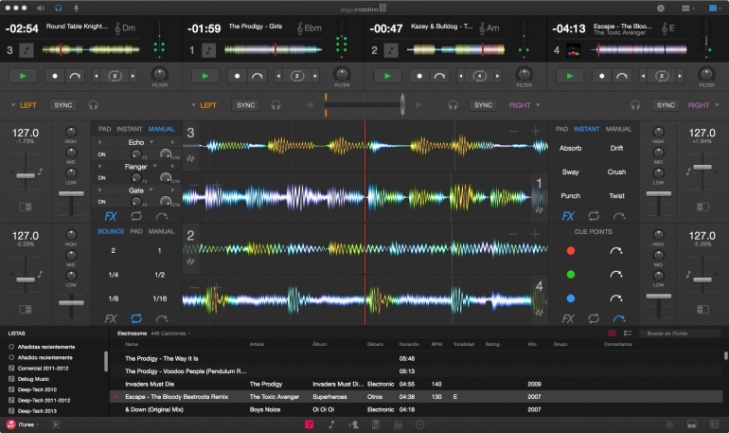Viewport: 729px width, 433px height.
Task: Click the blue display mode icon in title bar
Action: pos(713,8)
